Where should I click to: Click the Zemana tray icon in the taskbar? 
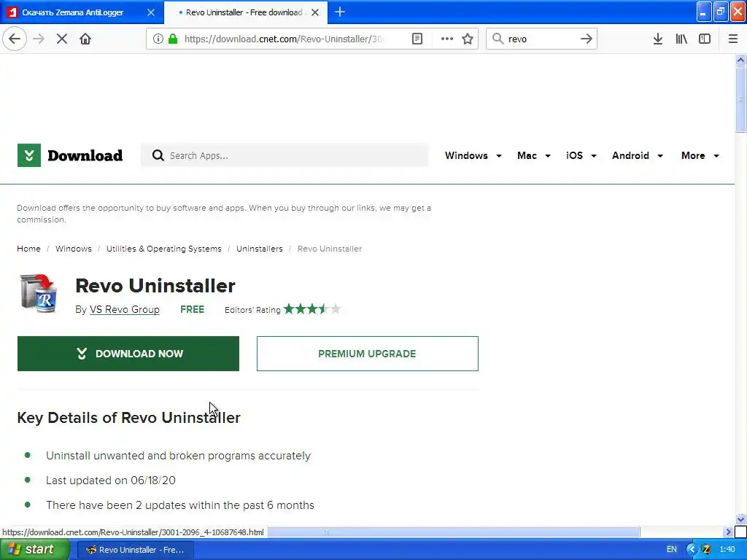tap(706, 549)
